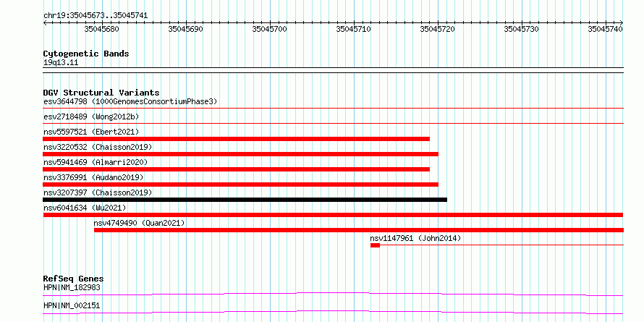Click ruler position label 35045680
This screenshot has height=322, width=644.
click(x=101, y=29)
